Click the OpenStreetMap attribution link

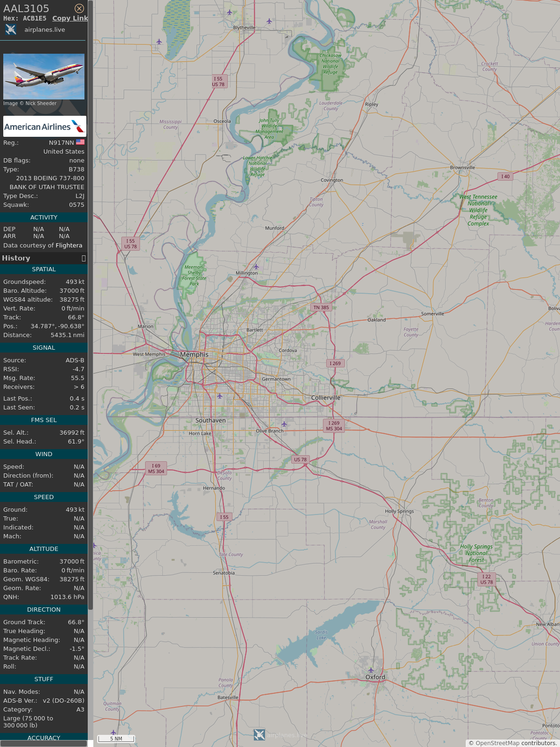coord(497,743)
